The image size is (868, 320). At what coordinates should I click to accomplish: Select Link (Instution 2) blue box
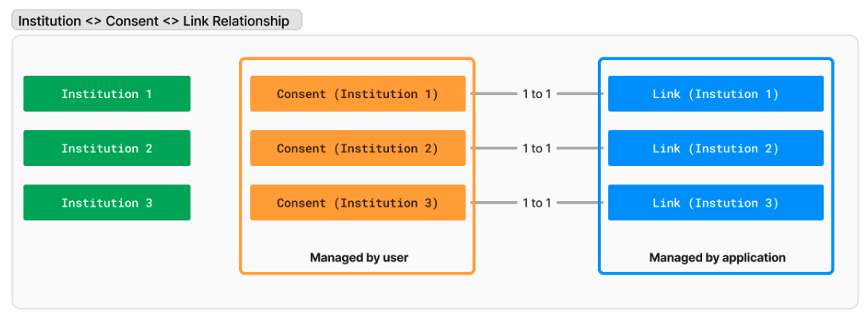click(716, 148)
